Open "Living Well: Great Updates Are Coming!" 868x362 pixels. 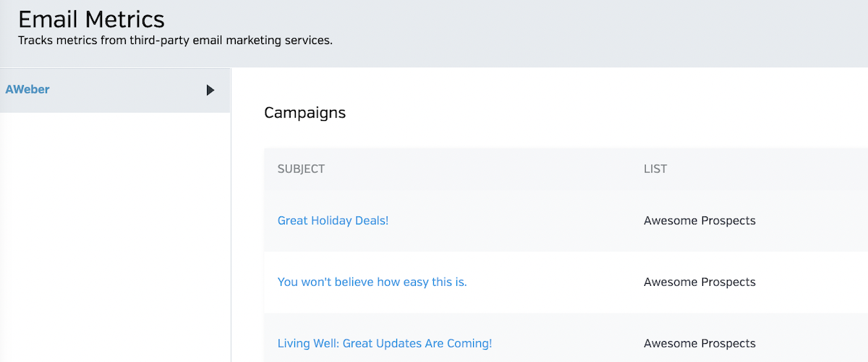click(x=384, y=344)
